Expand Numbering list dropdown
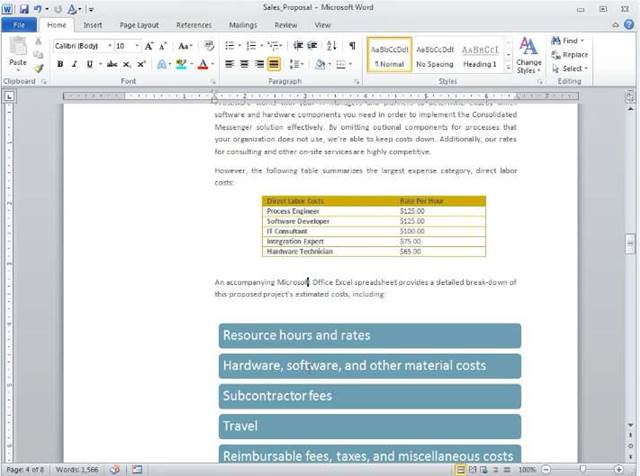Viewport: 640px width, 476px height. [261, 46]
